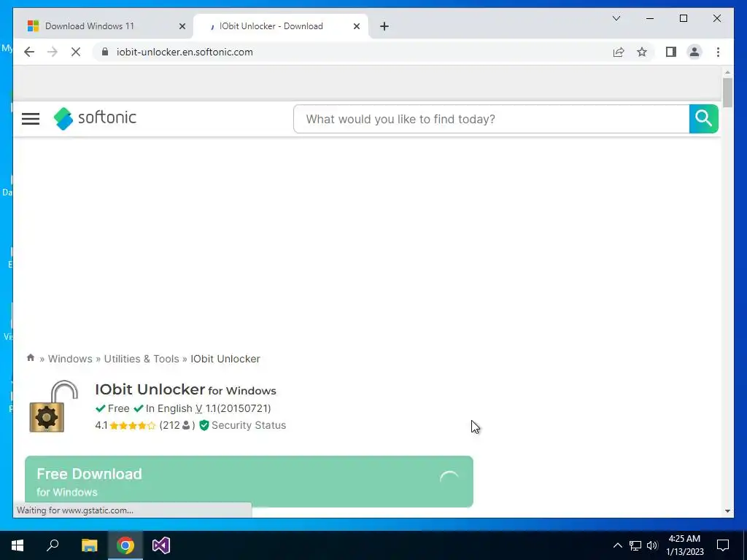Open Utilities & Tools breadcrumb link
This screenshot has height=560, width=747.
point(142,359)
